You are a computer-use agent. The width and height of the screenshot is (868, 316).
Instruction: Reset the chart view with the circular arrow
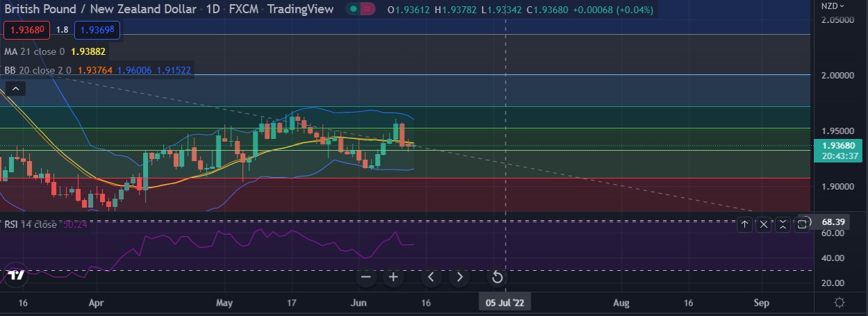click(497, 278)
